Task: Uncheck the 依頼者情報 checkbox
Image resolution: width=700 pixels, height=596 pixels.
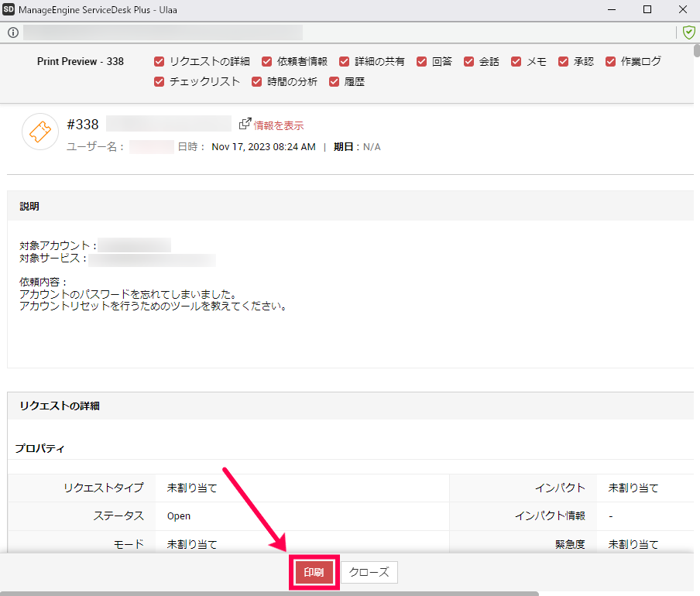Action: 266,62
